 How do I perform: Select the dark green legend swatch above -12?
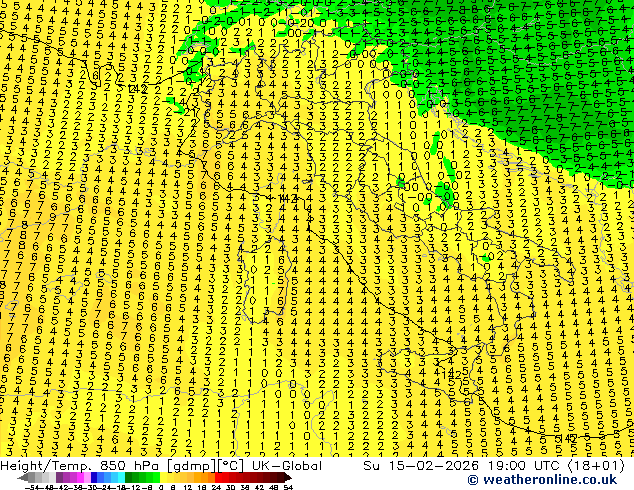point(129,477)
